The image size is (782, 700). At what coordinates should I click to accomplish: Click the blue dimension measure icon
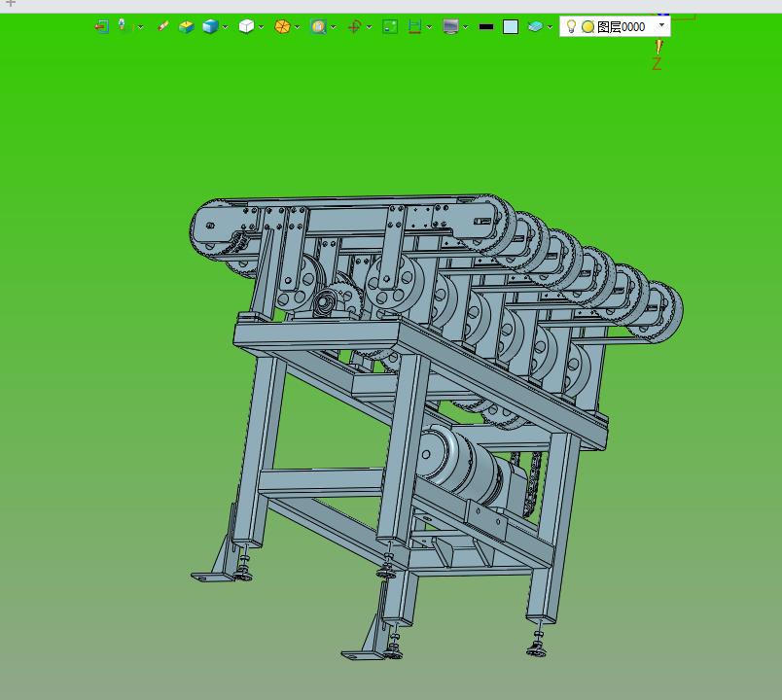coord(415,26)
